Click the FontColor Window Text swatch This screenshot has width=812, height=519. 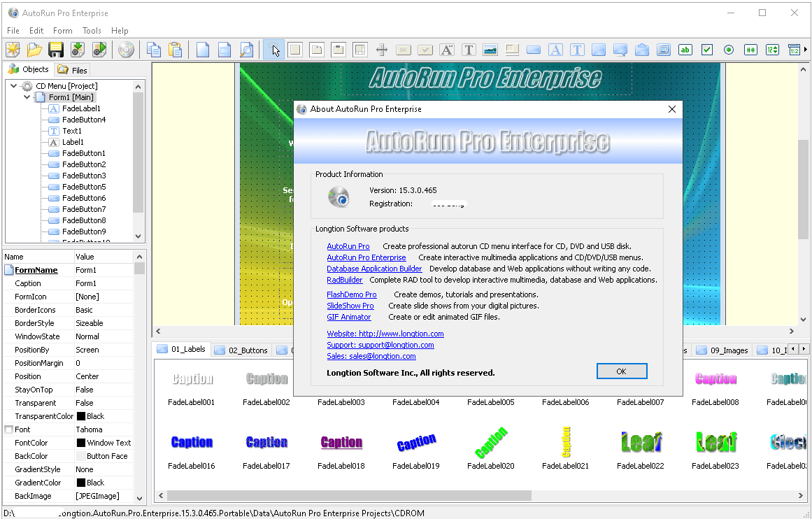81,443
